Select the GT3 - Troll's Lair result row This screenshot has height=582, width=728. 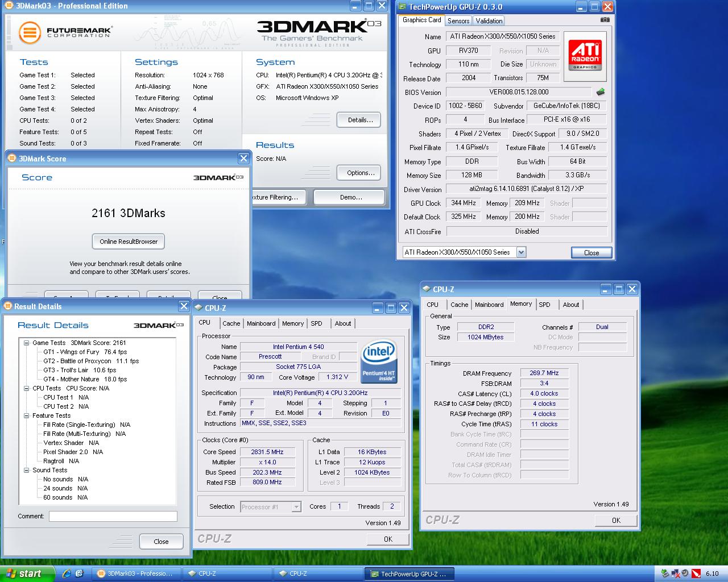80,370
